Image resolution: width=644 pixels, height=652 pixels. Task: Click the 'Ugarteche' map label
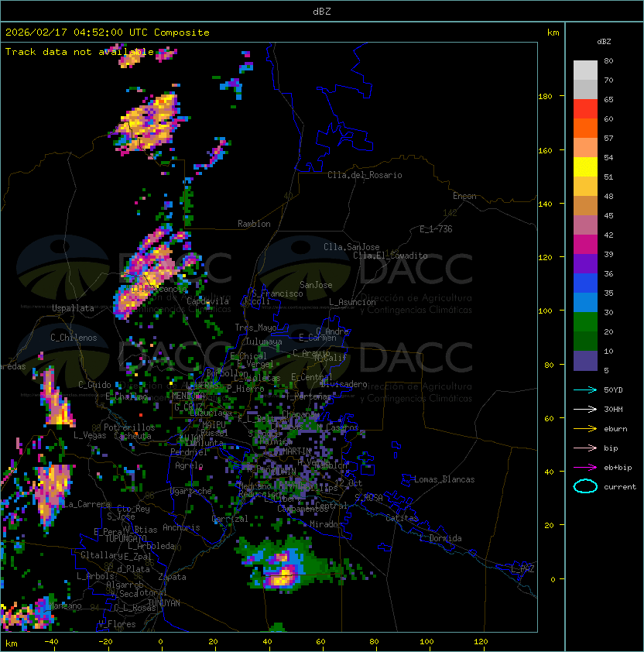point(191,491)
